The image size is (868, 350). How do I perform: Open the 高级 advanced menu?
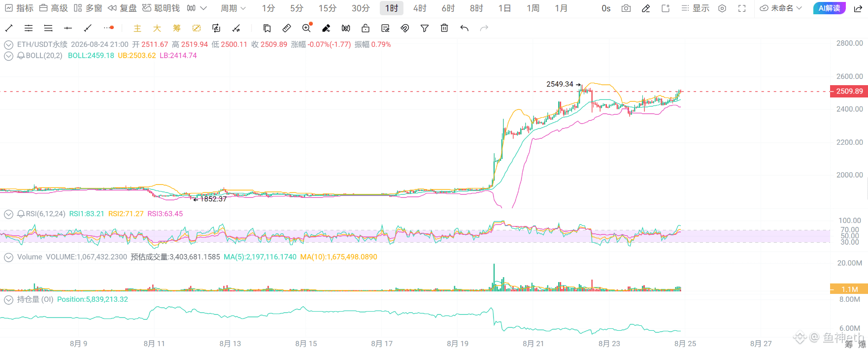pos(53,8)
